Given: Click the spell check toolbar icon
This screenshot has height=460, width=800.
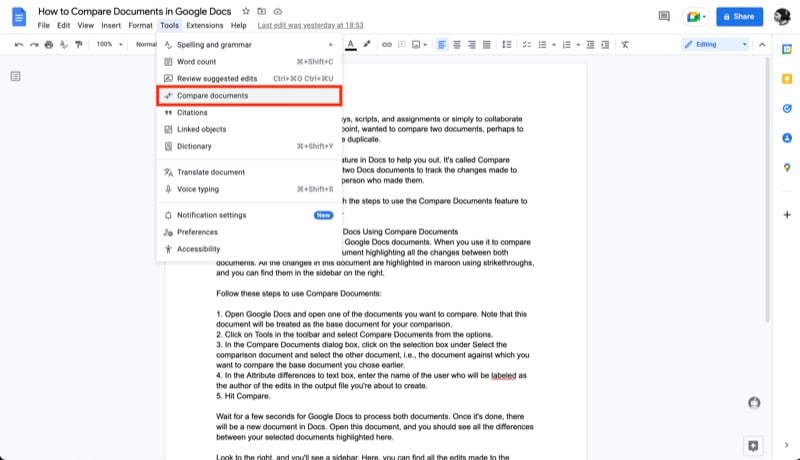Looking at the screenshot, I should tap(64, 45).
